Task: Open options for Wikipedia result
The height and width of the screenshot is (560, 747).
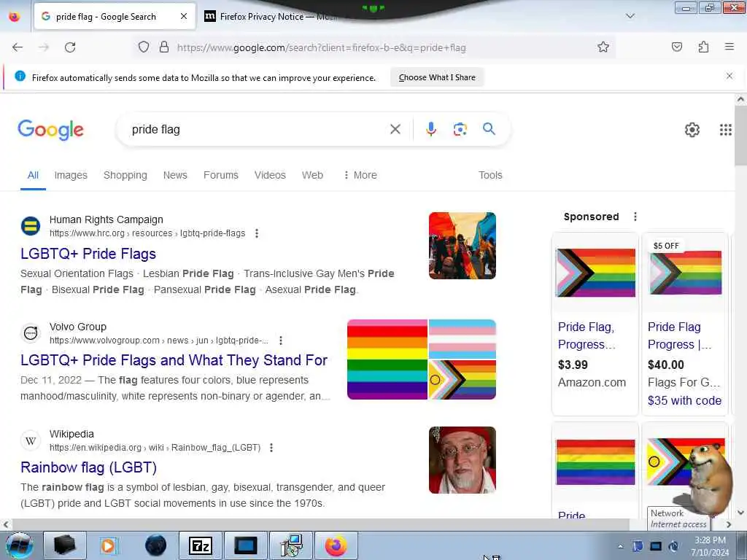Action: tap(271, 448)
